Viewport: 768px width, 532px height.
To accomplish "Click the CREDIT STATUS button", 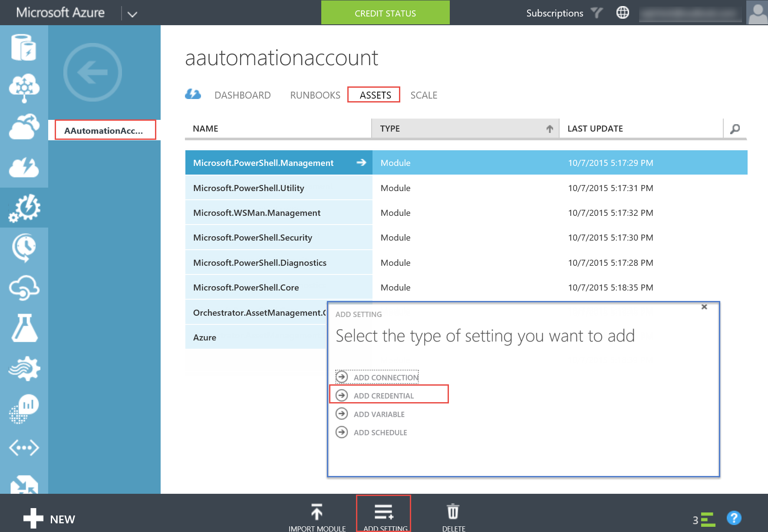I will tap(386, 13).
